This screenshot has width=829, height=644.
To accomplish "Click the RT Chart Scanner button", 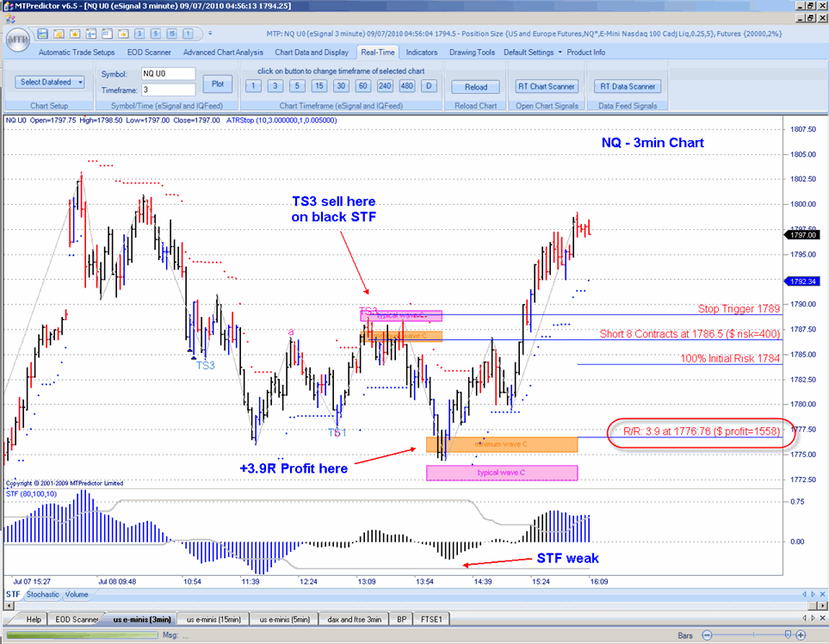I will pos(546,86).
